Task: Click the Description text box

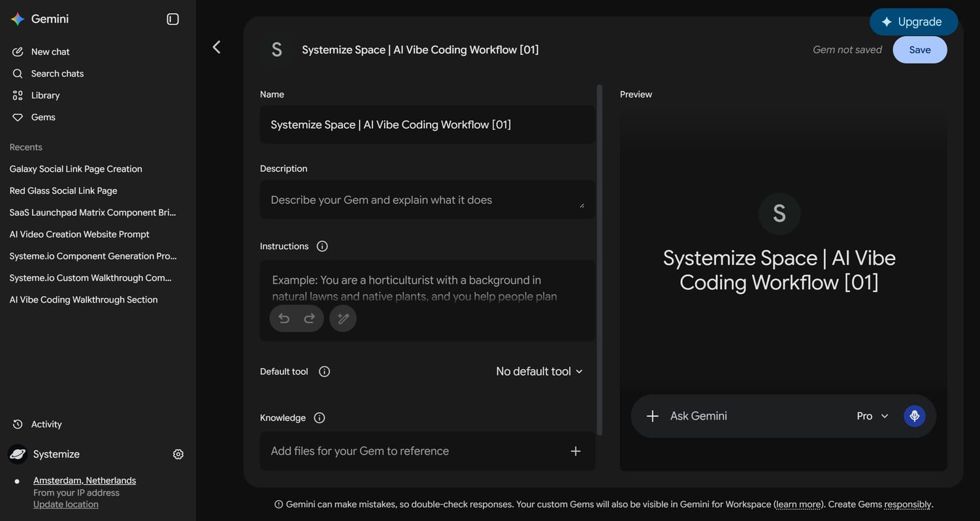Action: (x=427, y=200)
